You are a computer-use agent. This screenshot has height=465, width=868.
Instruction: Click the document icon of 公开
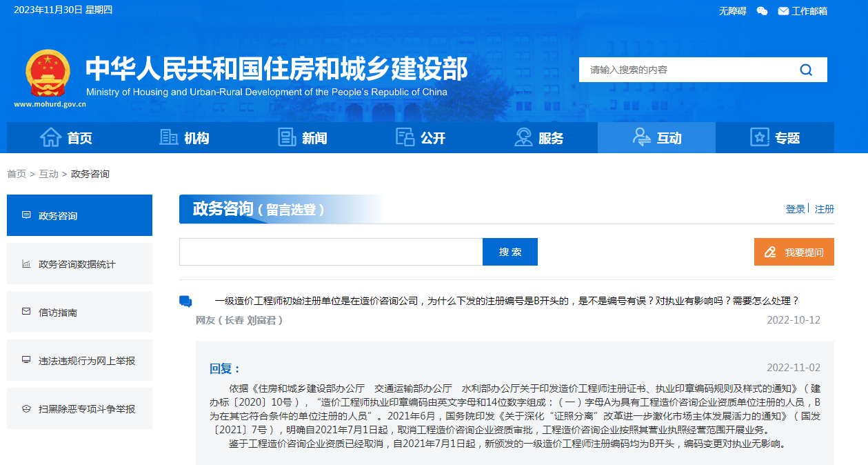pyautogui.click(x=405, y=137)
